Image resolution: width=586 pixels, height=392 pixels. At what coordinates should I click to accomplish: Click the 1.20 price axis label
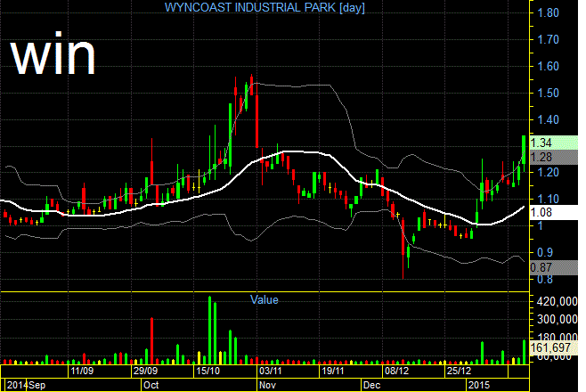548,172
